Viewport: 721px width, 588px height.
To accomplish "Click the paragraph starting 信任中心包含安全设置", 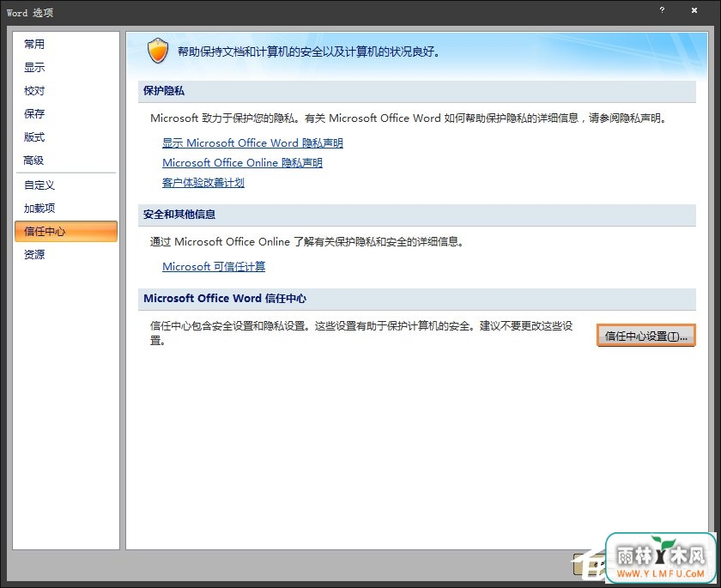I will (361, 333).
